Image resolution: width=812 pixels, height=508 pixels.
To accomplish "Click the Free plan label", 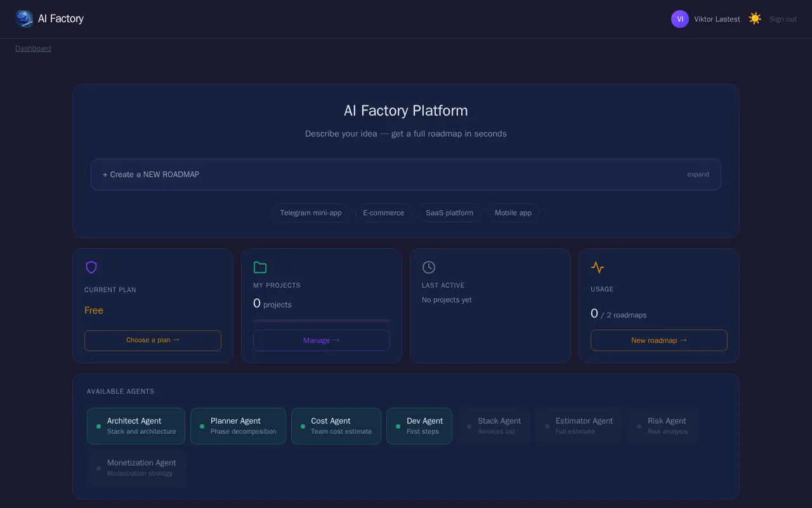I will coord(94,311).
